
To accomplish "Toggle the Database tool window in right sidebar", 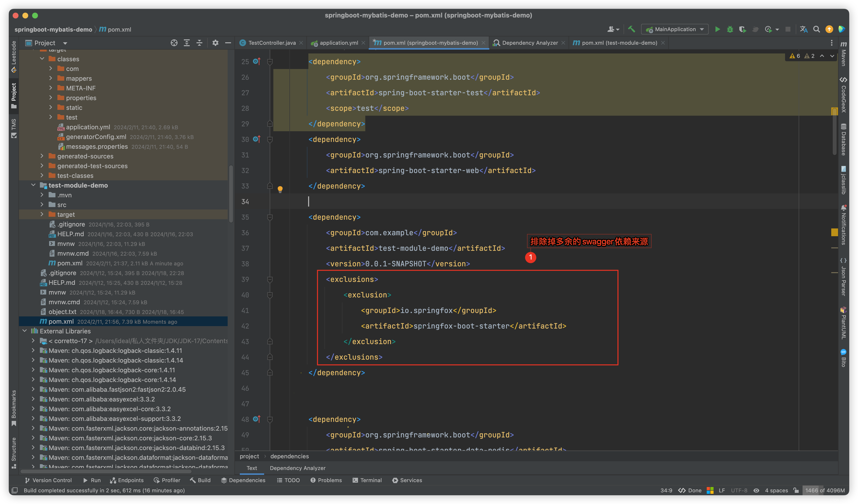I will point(843,139).
